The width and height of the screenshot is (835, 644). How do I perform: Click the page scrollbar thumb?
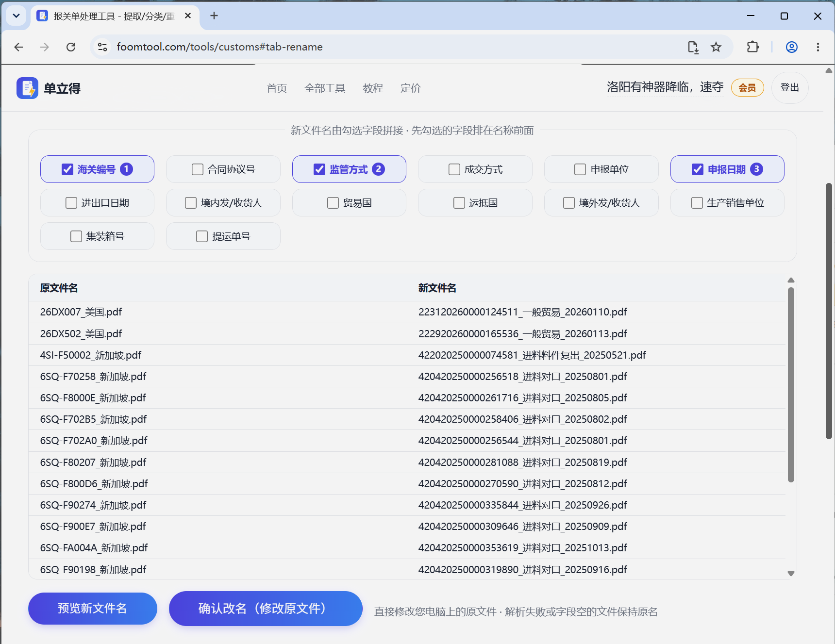(x=829, y=311)
